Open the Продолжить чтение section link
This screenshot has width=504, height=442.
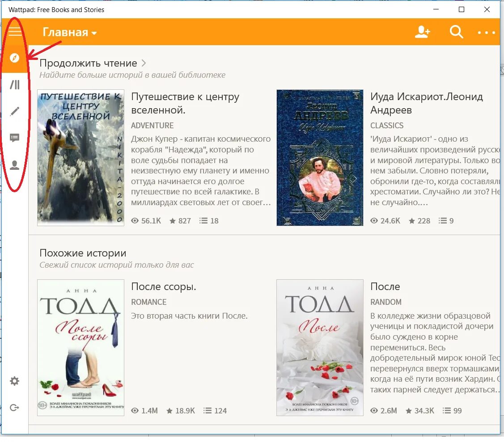pyautogui.click(x=89, y=63)
